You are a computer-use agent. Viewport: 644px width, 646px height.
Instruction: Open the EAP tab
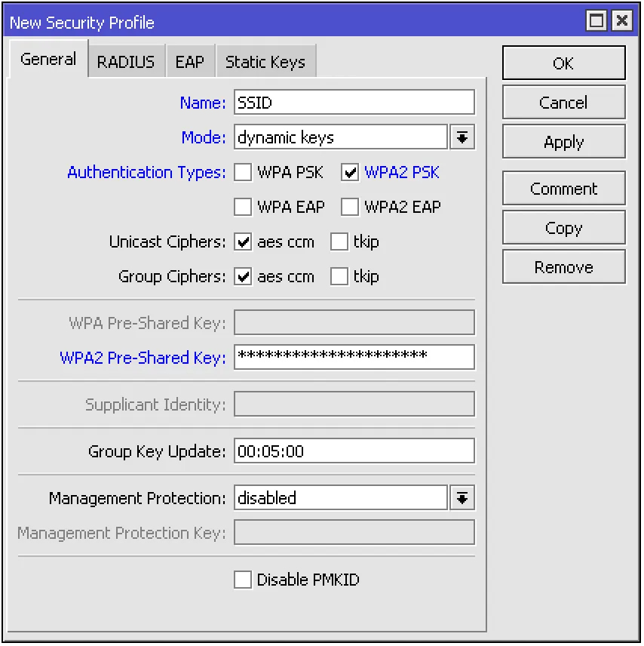[189, 62]
